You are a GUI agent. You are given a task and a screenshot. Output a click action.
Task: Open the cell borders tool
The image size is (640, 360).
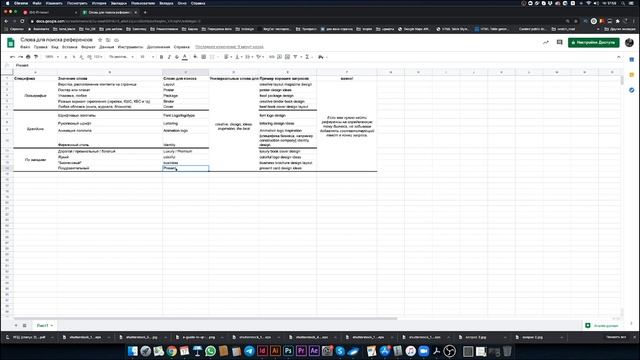point(203,57)
